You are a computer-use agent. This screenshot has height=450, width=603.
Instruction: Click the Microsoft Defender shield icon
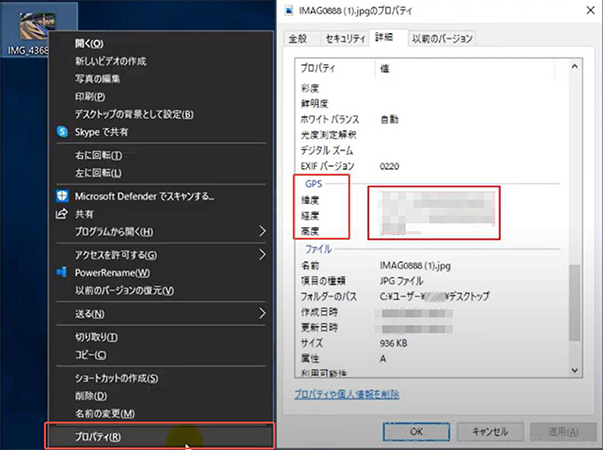coord(62,196)
